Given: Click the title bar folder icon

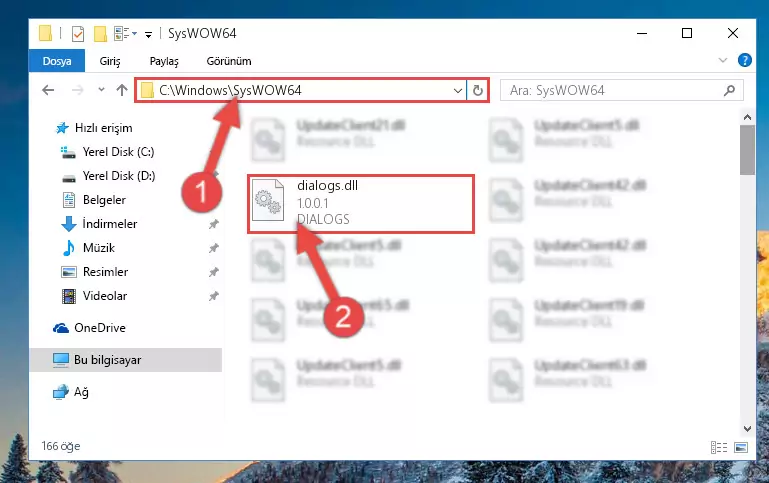Looking at the screenshot, I should click(x=45, y=33).
